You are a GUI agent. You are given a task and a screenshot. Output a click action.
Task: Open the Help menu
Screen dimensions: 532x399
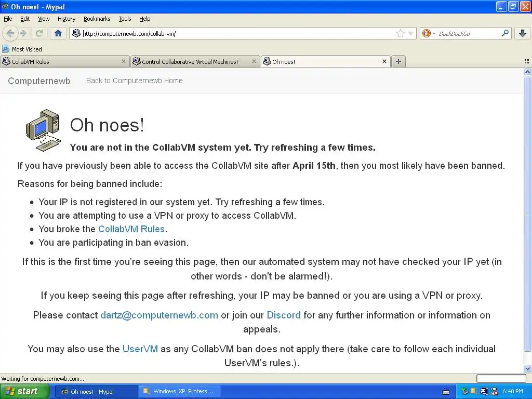(x=144, y=19)
